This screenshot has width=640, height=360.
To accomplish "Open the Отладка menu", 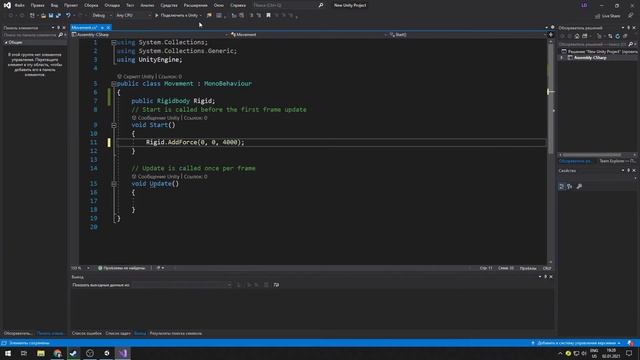I will [x=112, y=5].
